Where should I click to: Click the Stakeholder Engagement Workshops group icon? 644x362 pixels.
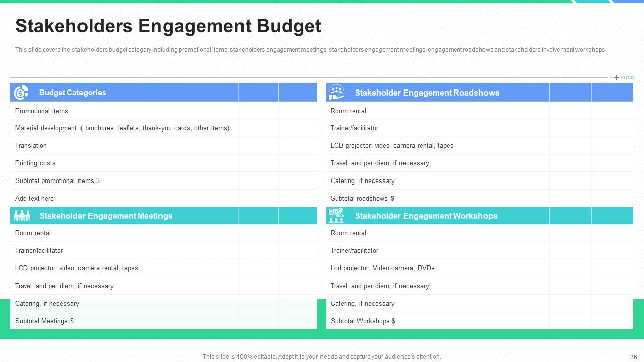click(x=336, y=216)
